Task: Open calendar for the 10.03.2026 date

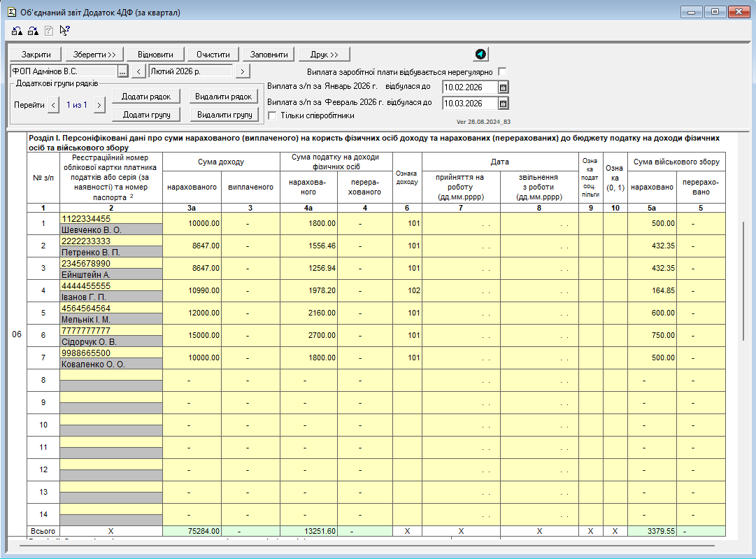Action: (x=504, y=104)
